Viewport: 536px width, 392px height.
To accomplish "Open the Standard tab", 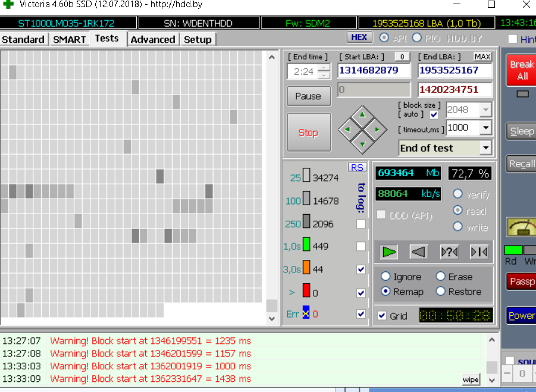I will pyautogui.click(x=23, y=39).
